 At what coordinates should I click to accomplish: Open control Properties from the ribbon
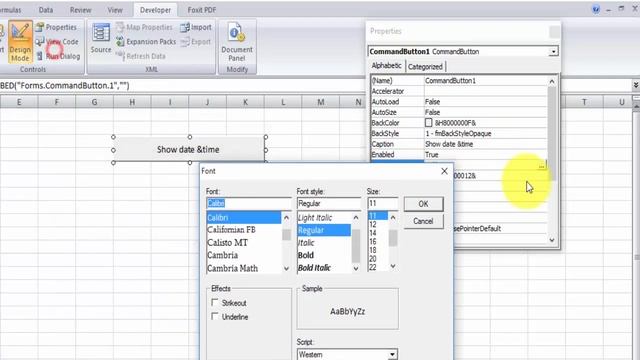[56, 27]
